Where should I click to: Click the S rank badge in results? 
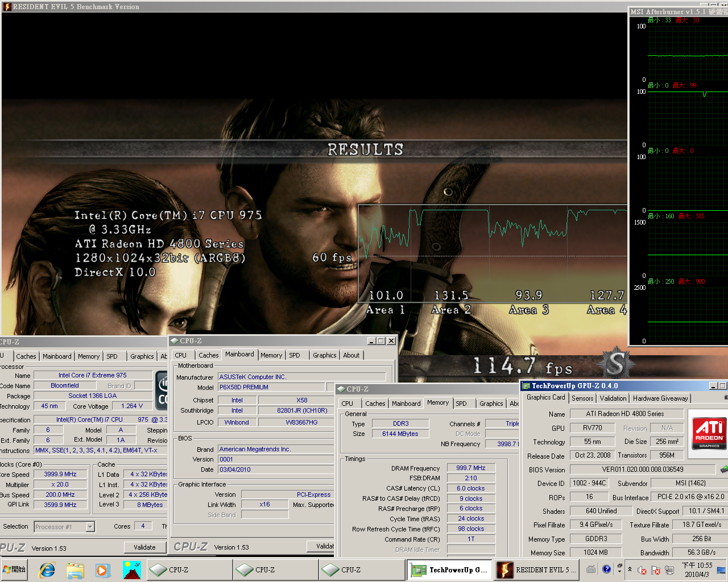(x=617, y=363)
